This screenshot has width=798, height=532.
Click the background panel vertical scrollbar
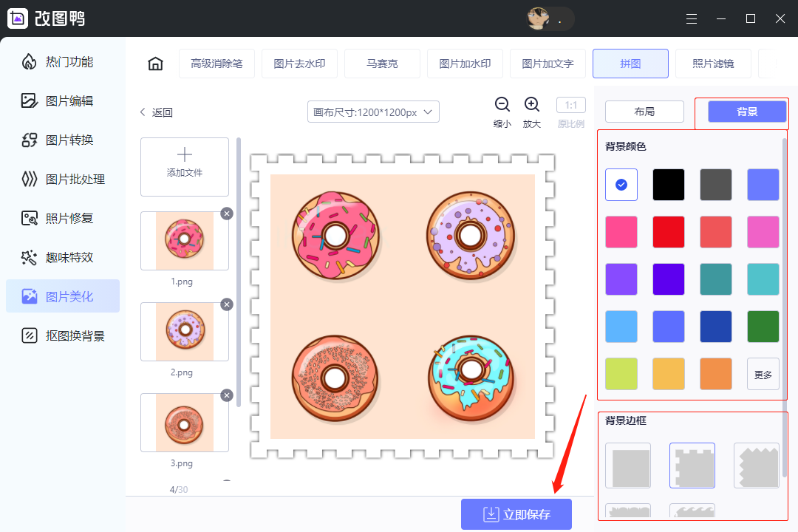784,307
